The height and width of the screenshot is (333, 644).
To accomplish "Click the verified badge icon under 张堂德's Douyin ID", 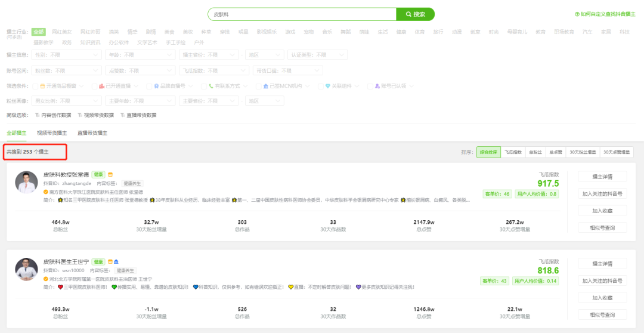I will point(46,192).
